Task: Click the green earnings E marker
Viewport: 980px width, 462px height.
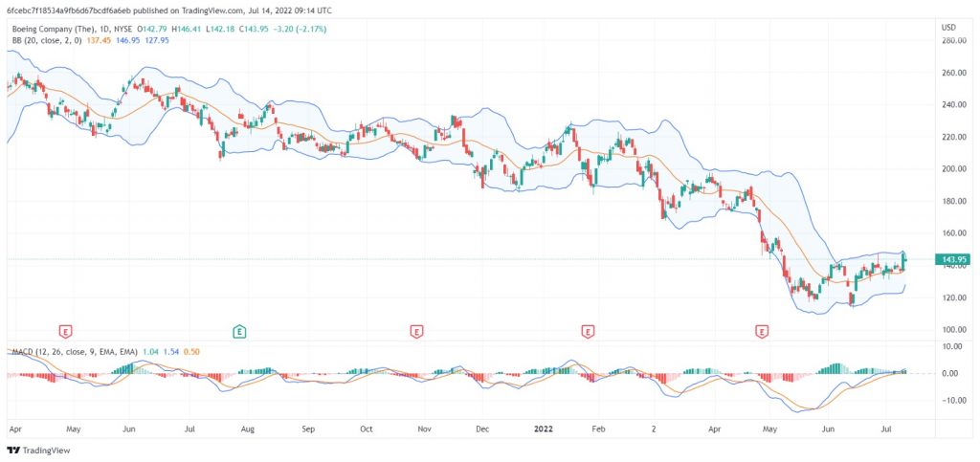Action: [238, 332]
